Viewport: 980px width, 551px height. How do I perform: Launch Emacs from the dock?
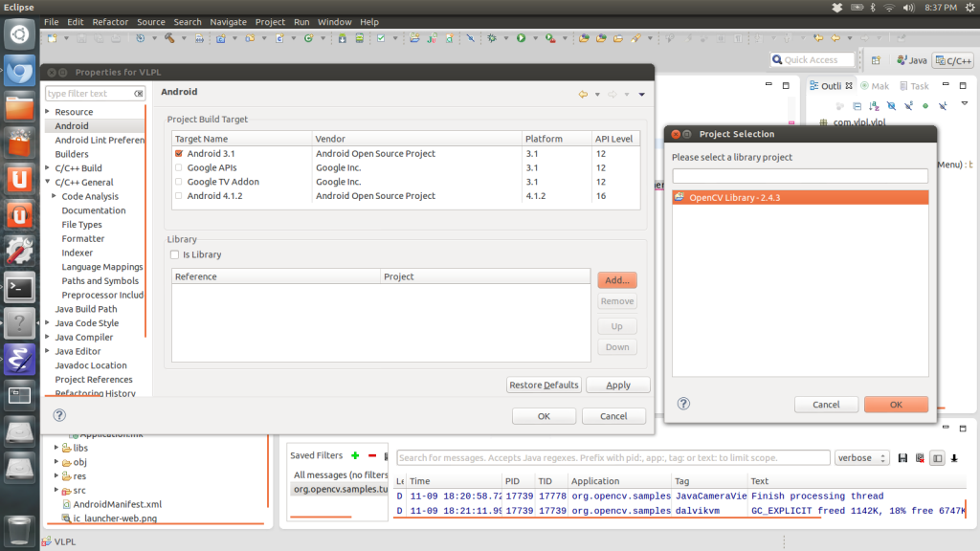tap(20, 359)
